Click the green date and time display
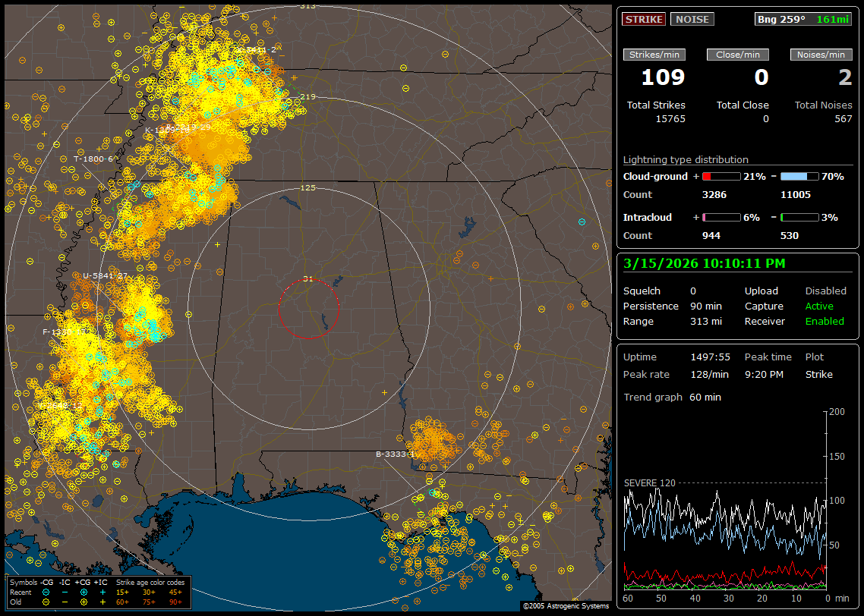 click(x=704, y=263)
